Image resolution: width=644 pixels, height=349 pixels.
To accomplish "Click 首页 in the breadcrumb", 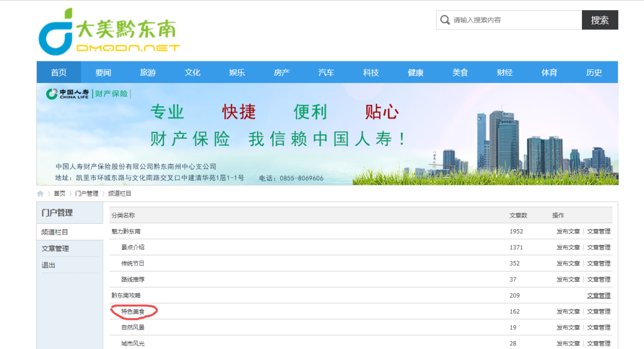I will point(60,194).
